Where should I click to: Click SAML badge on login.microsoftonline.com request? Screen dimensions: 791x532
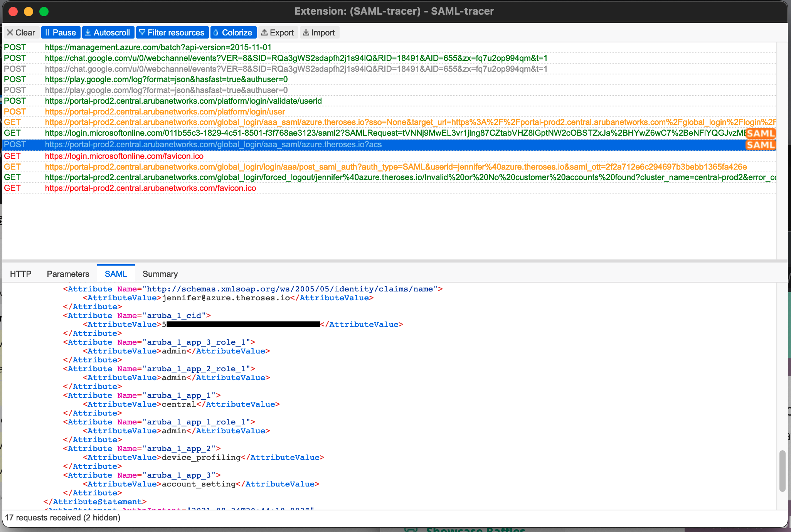[x=760, y=133]
